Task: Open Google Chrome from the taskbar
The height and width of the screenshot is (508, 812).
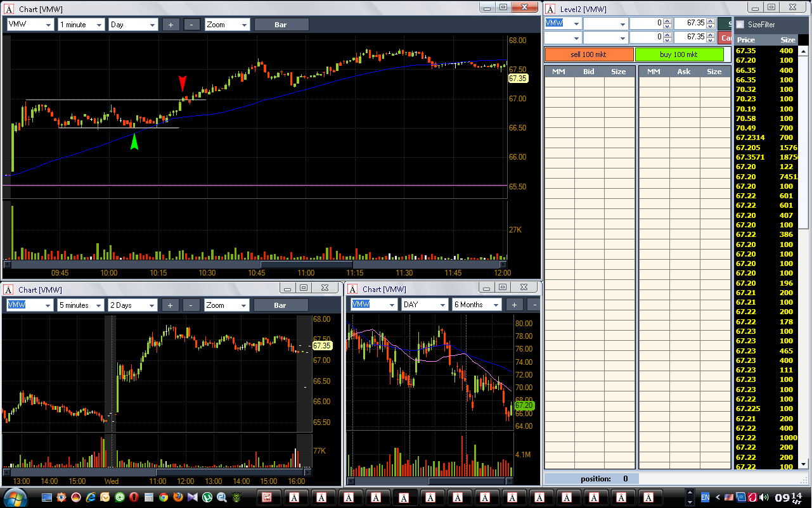Action: click(x=164, y=497)
